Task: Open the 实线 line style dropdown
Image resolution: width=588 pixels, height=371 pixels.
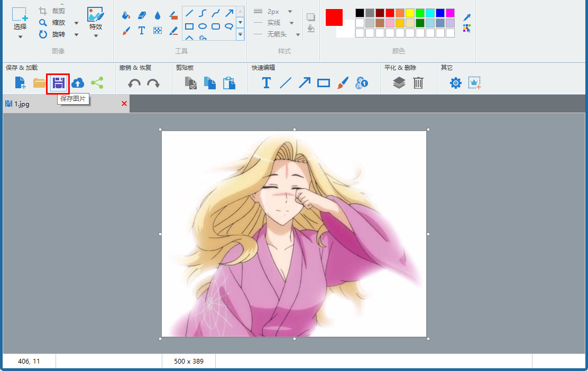Action: click(291, 23)
